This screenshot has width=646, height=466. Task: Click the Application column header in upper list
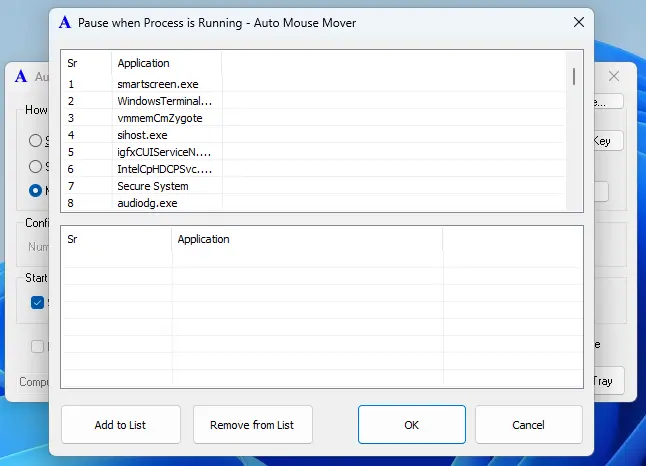pyautogui.click(x=167, y=63)
